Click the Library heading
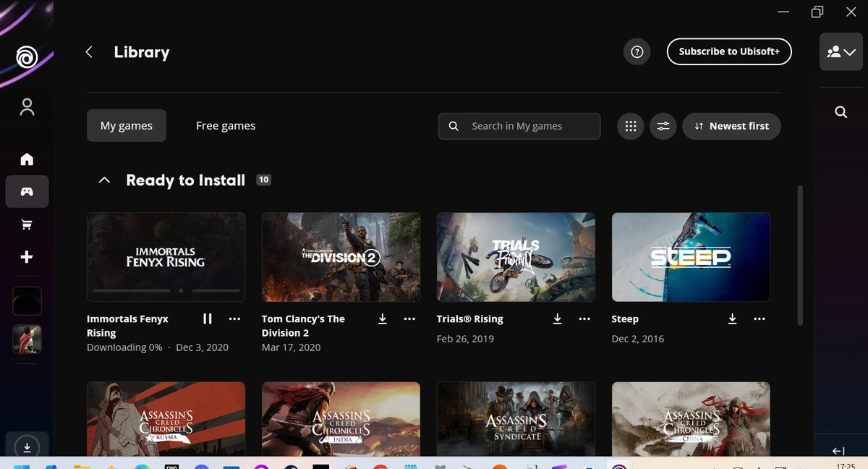 coord(142,52)
